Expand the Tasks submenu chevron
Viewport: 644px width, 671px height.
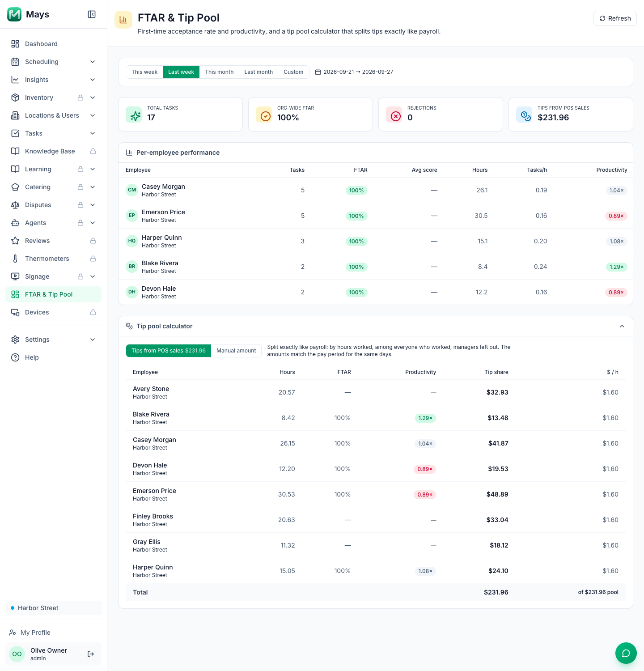[x=93, y=133]
